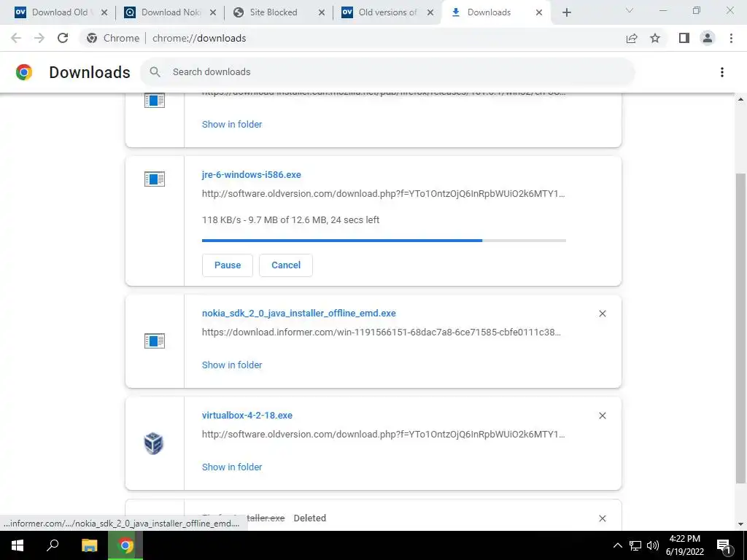Image resolution: width=747 pixels, height=560 pixels.
Task: Close the Downloads tab
Action: point(539,12)
